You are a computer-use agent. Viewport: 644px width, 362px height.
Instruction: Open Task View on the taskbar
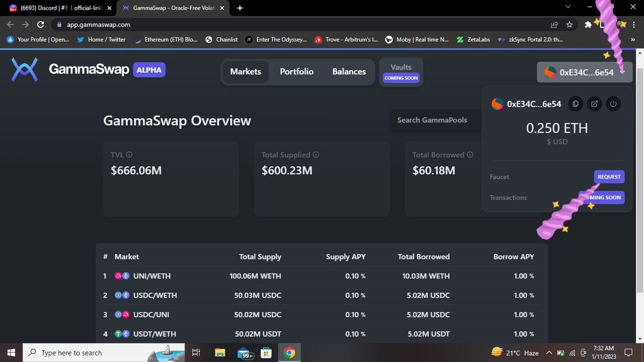tap(196, 352)
